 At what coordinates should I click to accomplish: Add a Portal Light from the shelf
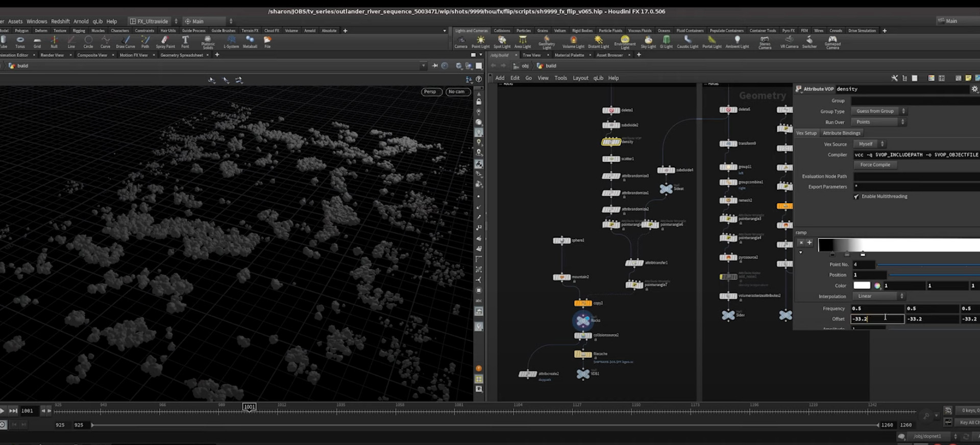712,42
